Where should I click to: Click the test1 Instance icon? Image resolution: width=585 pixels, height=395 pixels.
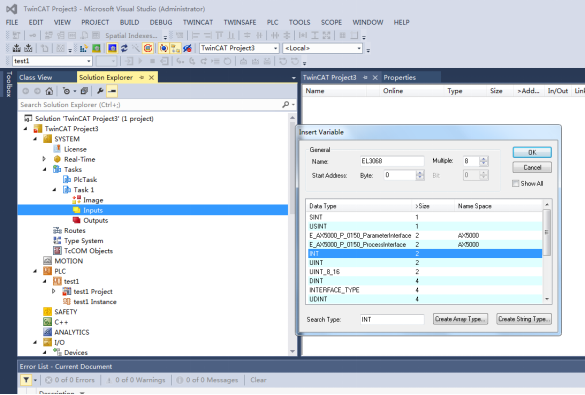[x=67, y=301]
